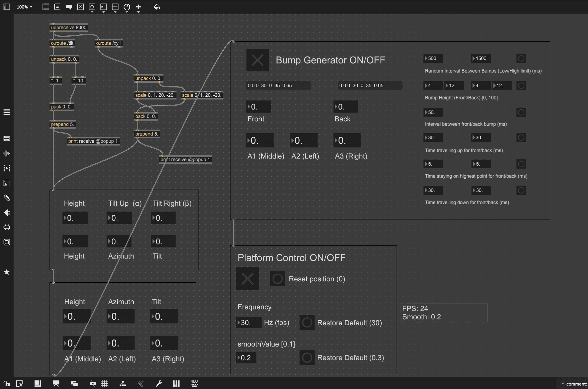The width and height of the screenshot is (588, 389).
Task: Expand the plus add-object toolbar dropdown
Action: pyautogui.click(x=138, y=12)
